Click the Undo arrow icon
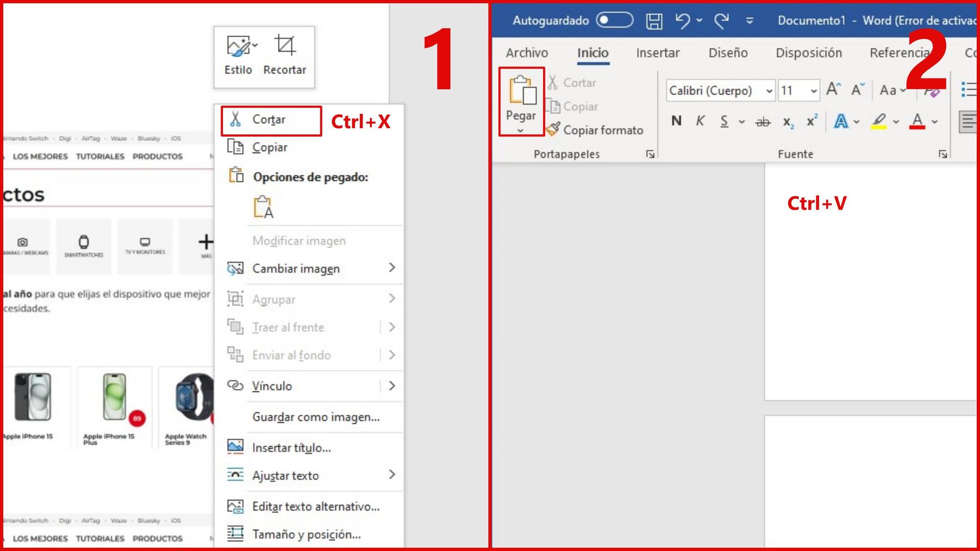Viewport: 980px width, 551px height. [x=682, y=20]
